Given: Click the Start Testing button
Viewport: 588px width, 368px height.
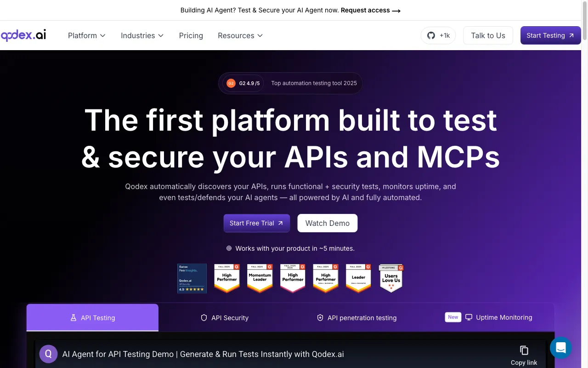Looking at the screenshot, I should [x=550, y=35].
